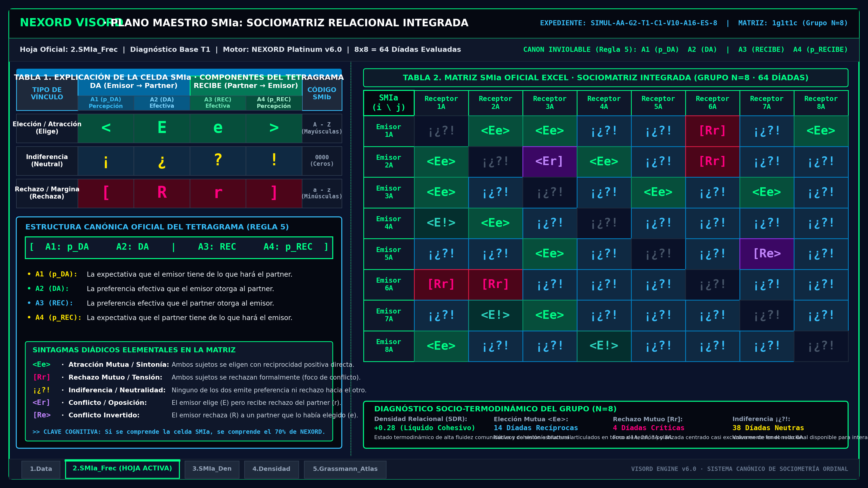Select the canonical tetragrama formula box

click(179, 247)
